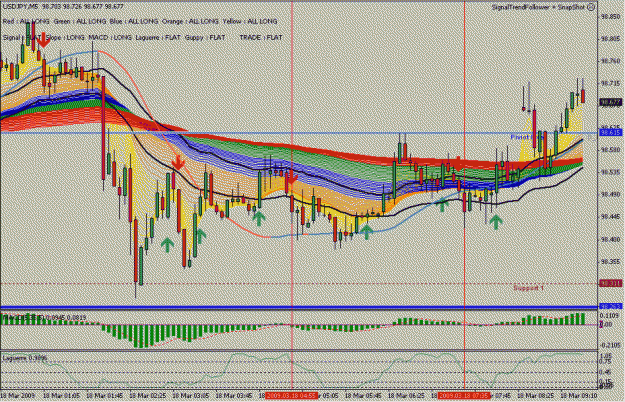Click the 'Orange : ALL LONG' status label
625x402 pixels.
pyautogui.click(x=190, y=22)
